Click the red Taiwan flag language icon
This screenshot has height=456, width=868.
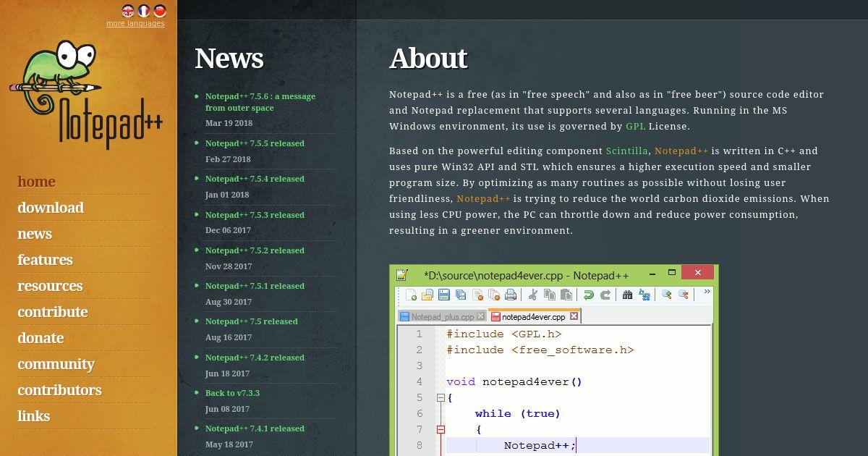(160, 11)
